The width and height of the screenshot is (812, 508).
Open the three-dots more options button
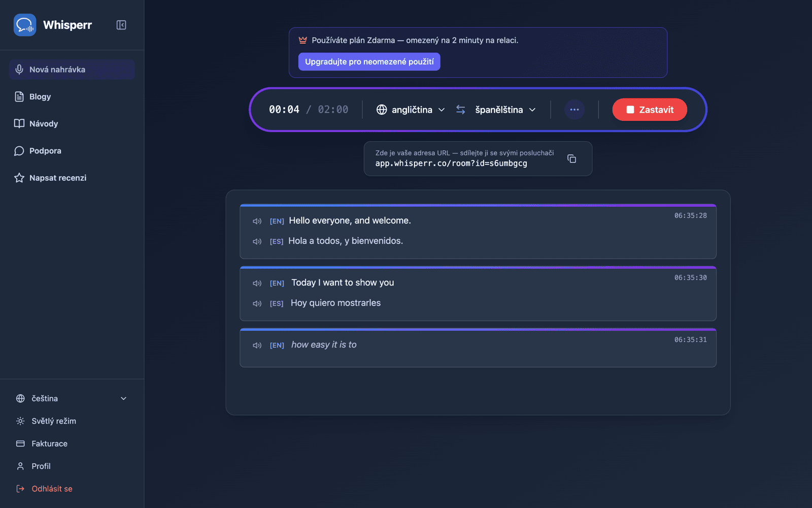click(x=574, y=110)
